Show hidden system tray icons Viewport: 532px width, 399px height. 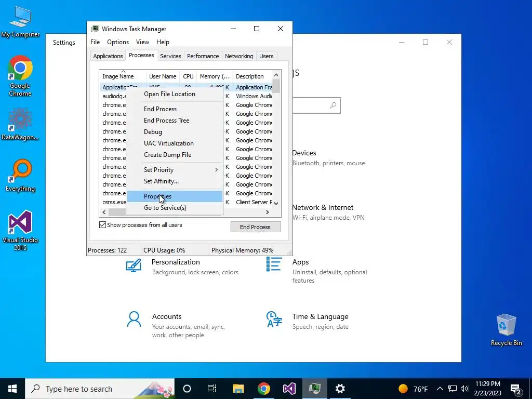click(440, 389)
